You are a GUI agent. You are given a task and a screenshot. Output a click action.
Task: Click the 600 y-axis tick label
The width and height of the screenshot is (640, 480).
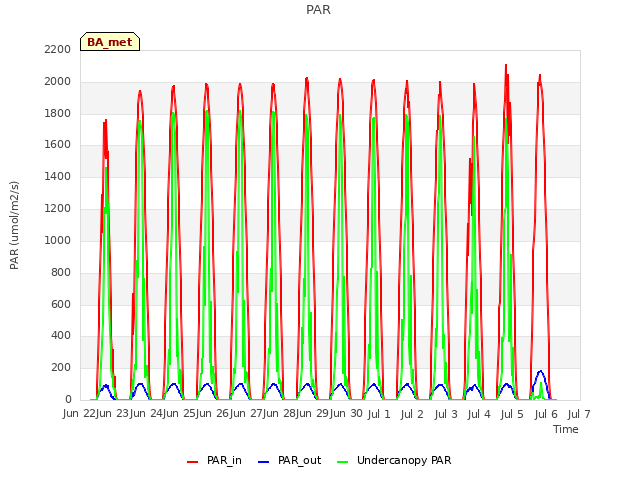click(x=61, y=304)
